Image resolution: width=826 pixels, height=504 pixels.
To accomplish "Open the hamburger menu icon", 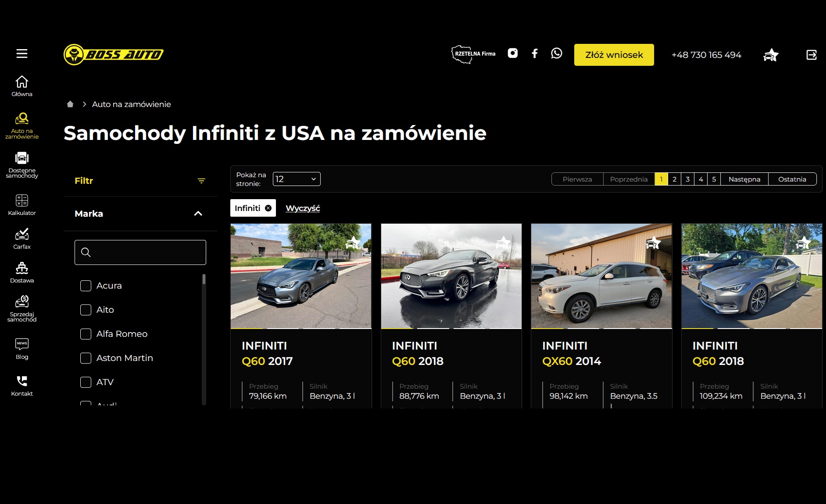I will [x=22, y=54].
